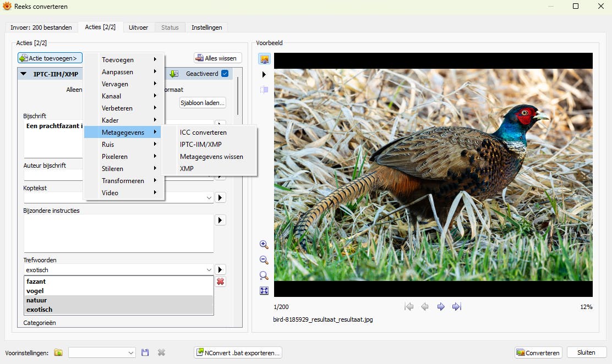Choose ICC converteren in the submenu
The image size is (612, 364).
point(203,133)
